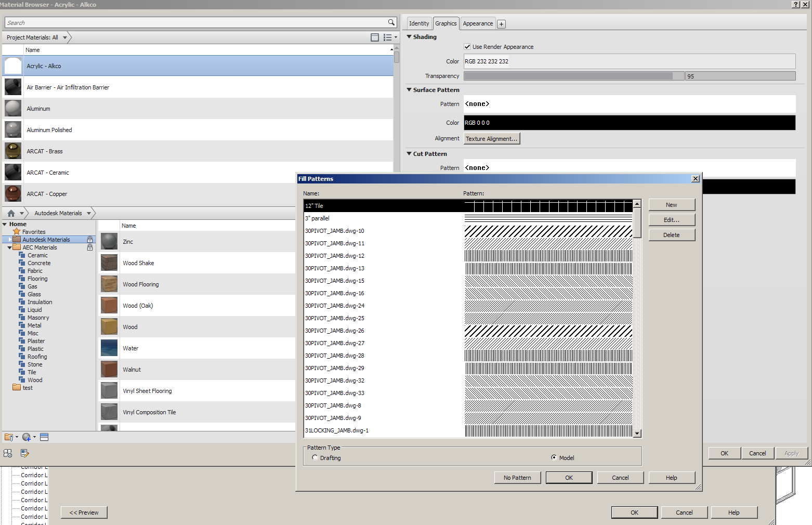Click New in Fill Patterns dialog

(672, 205)
